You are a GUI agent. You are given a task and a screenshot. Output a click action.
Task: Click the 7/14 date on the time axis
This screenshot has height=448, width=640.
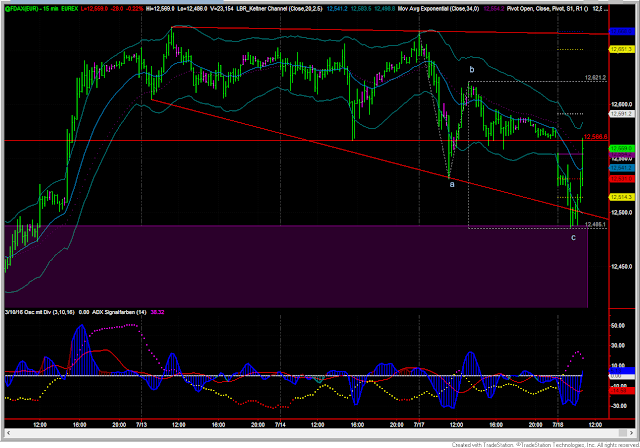click(x=280, y=425)
